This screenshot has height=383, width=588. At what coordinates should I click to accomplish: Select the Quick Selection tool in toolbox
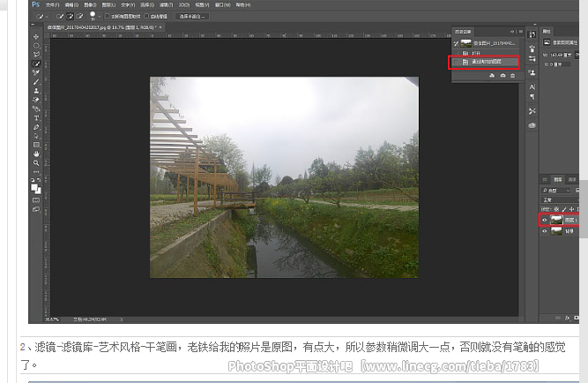click(36, 64)
